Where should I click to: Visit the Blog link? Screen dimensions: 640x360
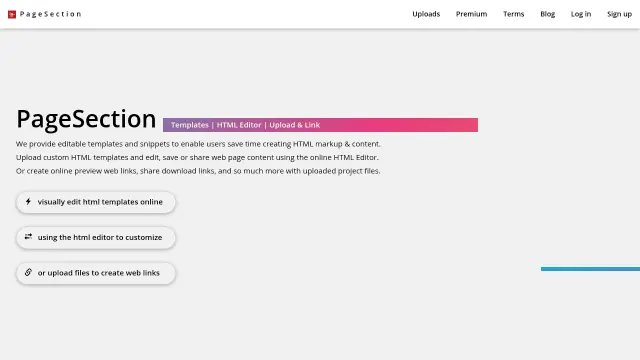[x=547, y=14]
